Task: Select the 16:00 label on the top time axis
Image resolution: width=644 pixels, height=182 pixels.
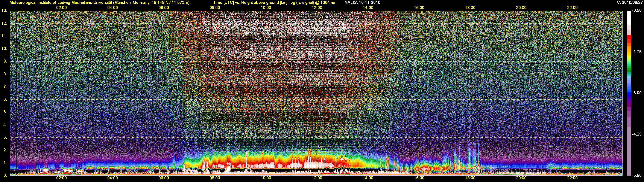Action: click(x=419, y=8)
